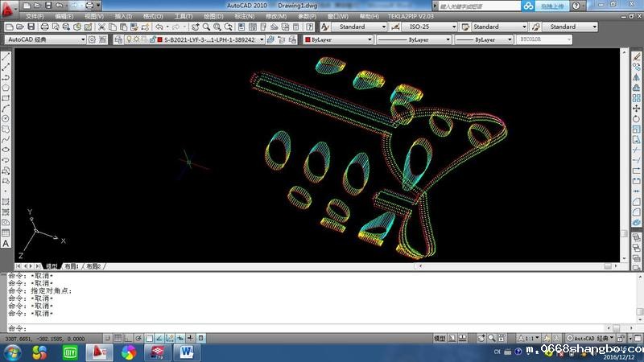Open the S-B2021 layer dropdown list
This screenshot has height=362, width=644.
click(209, 39)
